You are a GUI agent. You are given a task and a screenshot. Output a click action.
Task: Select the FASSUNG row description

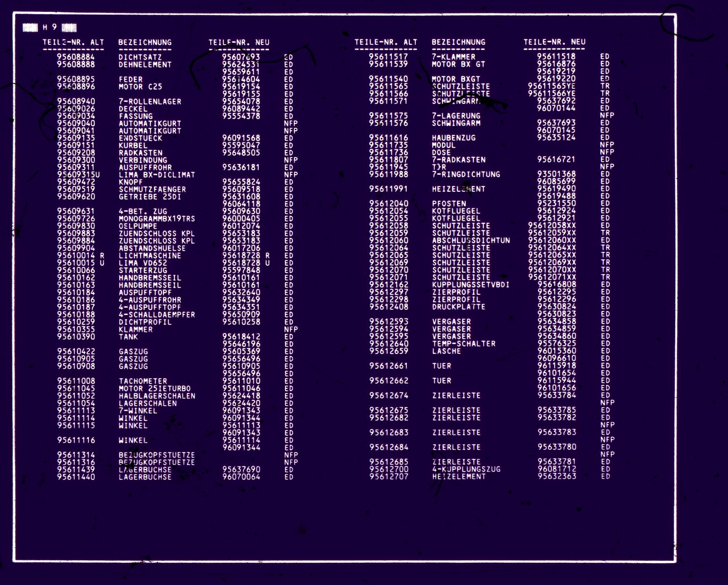coord(136,116)
